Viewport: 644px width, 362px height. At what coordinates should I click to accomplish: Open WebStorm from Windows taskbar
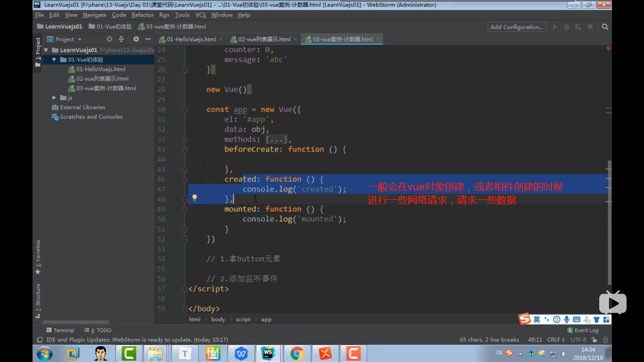268,353
